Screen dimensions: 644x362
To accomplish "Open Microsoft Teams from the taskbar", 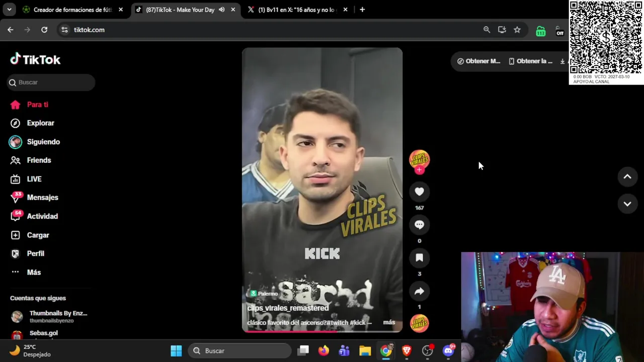I will click(x=344, y=351).
